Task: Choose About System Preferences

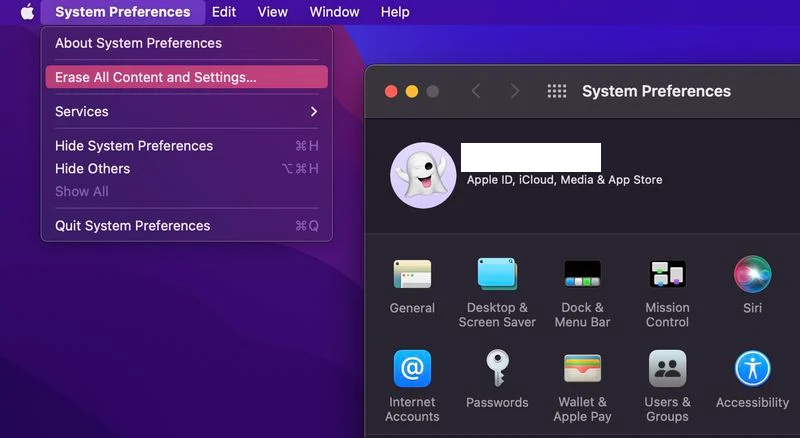Action: click(187, 43)
